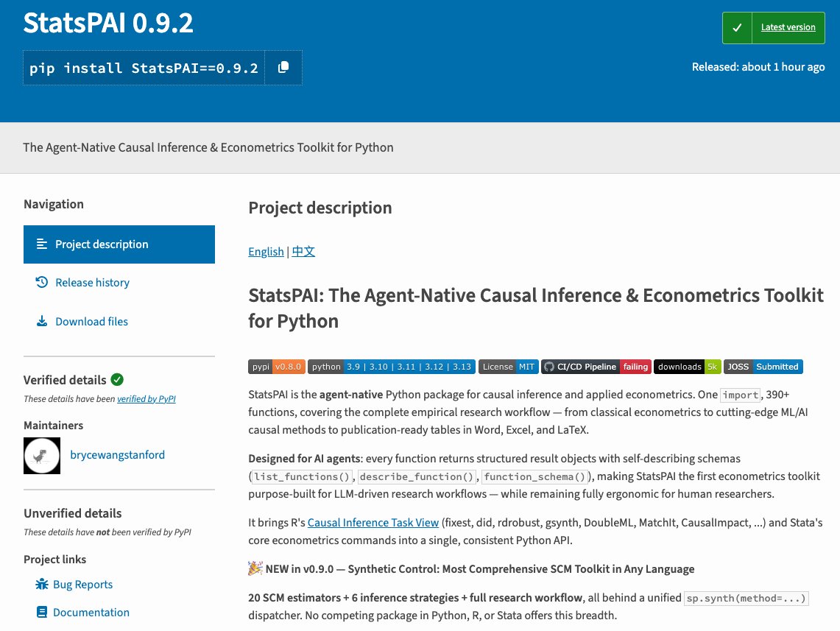Click the Project description main heading
840x631 pixels.
tap(320, 208)
